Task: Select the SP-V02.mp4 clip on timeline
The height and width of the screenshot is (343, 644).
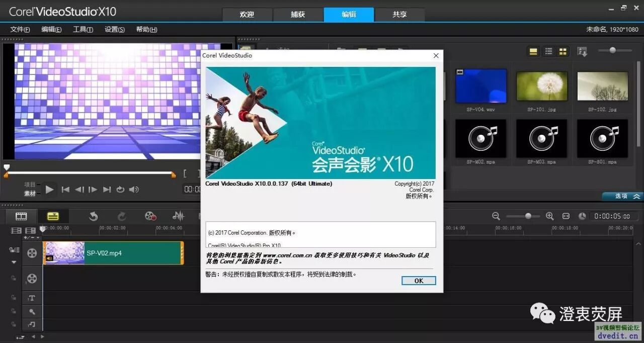Action: [113, 253]
